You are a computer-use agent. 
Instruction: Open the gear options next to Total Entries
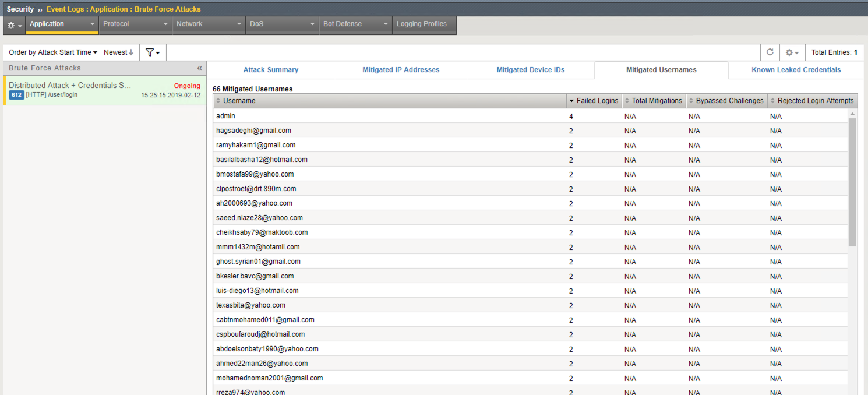pos(792,52)
